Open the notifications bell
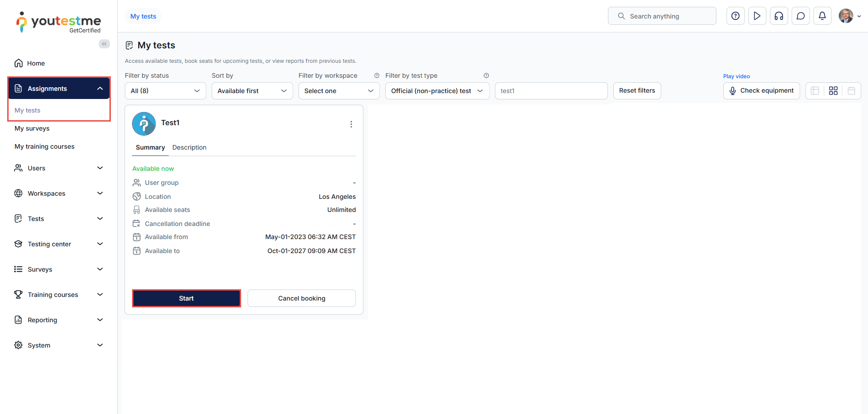 point(822,16)
